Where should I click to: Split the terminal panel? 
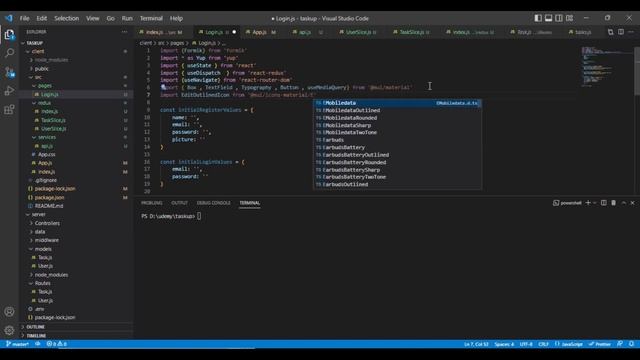[604, 203]
